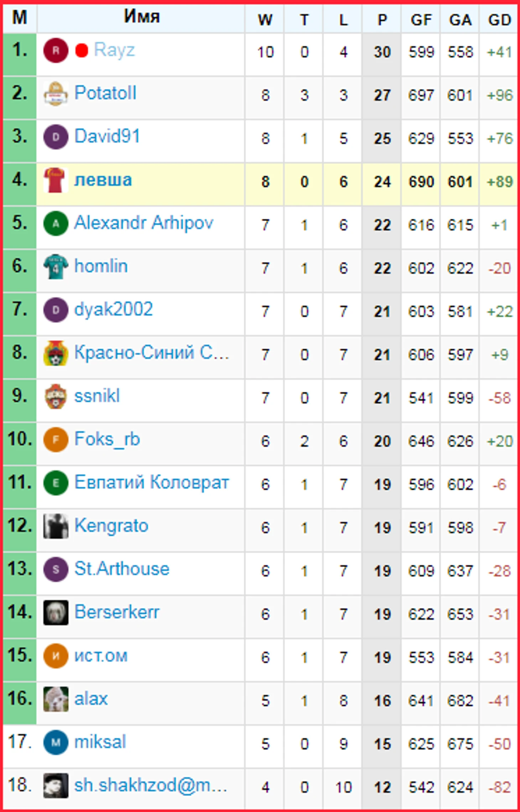
Task: Click the orange F avatar for Foks_rb
Action: pyautogui.click(x=56, y=440)
